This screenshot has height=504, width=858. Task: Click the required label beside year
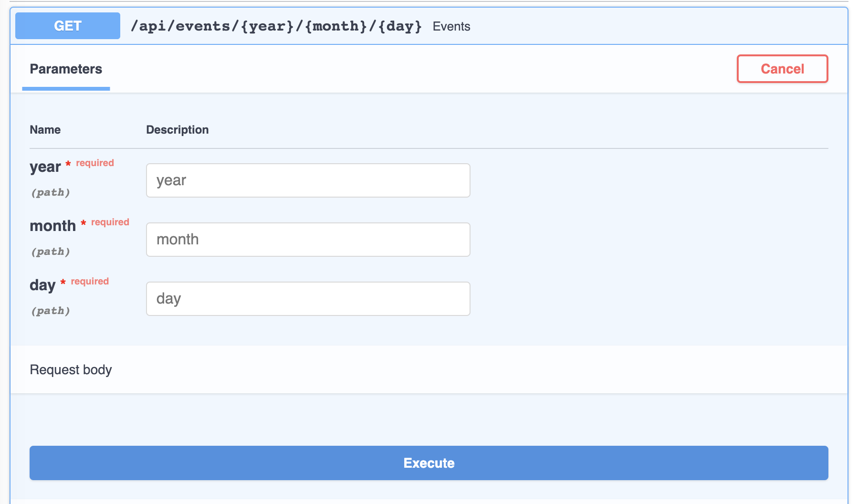[x=95, y=163]
